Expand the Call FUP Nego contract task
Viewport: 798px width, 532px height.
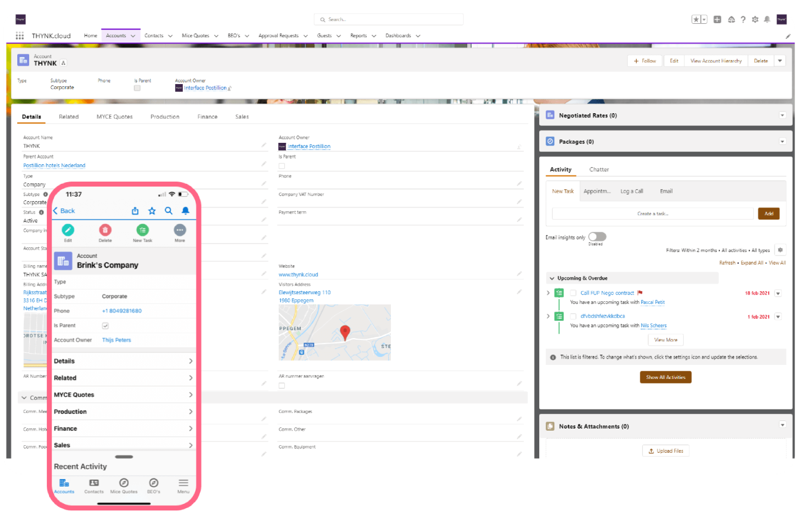point(548,293)
